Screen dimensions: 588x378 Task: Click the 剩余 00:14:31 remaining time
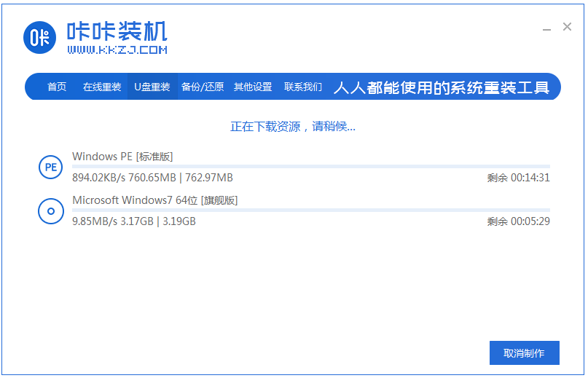tap(518, 178)
